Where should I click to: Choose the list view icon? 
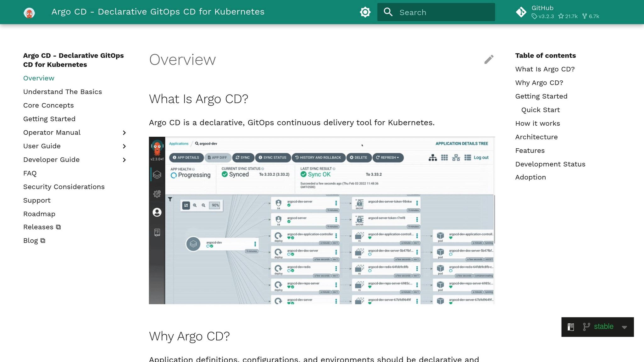(x=468, y=157)
